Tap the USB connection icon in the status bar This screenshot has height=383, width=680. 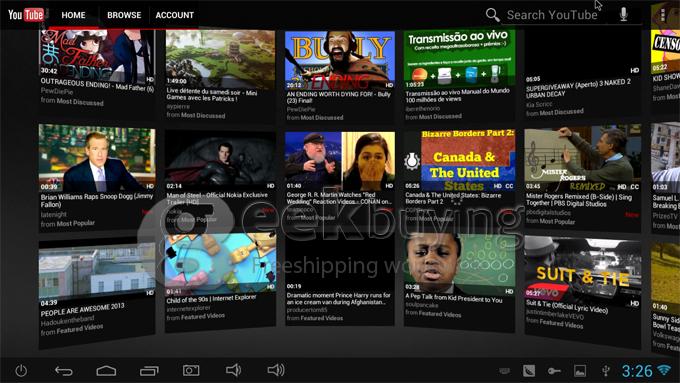click(x=606, y=371)
